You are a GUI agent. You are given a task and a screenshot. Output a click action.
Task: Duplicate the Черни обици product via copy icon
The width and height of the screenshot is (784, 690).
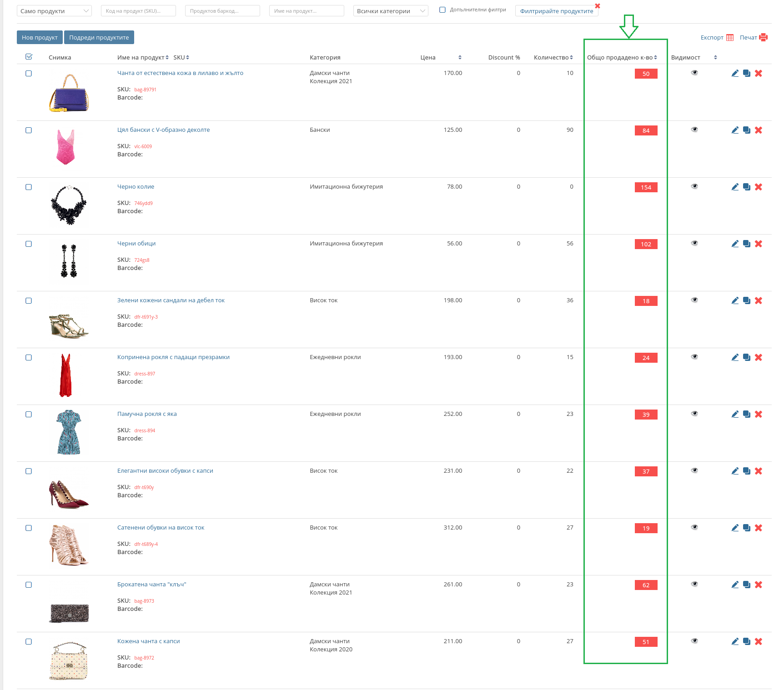pos(747,244)
